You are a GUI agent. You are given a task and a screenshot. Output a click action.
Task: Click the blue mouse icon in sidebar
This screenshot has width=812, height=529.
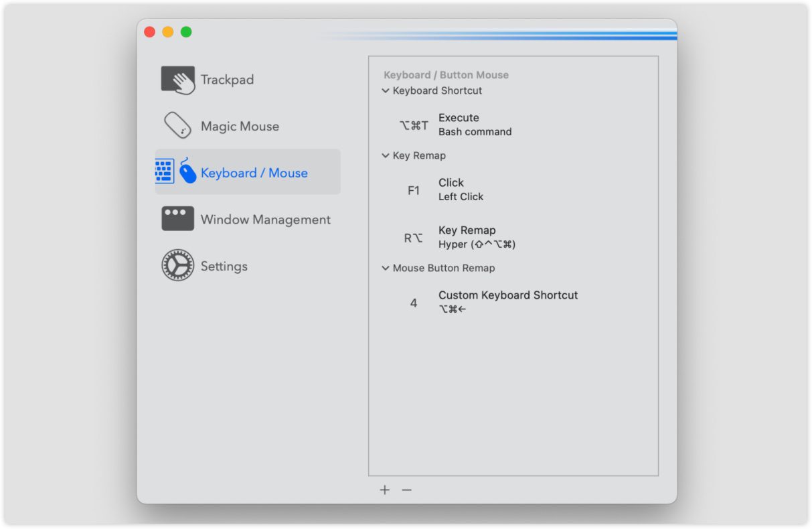[187, 171]
